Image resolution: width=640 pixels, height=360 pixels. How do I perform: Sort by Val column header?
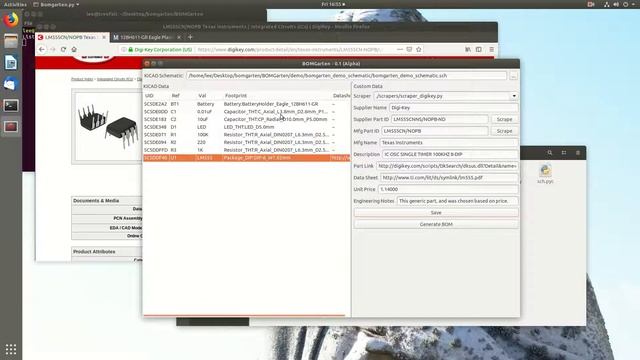[202, 96]
